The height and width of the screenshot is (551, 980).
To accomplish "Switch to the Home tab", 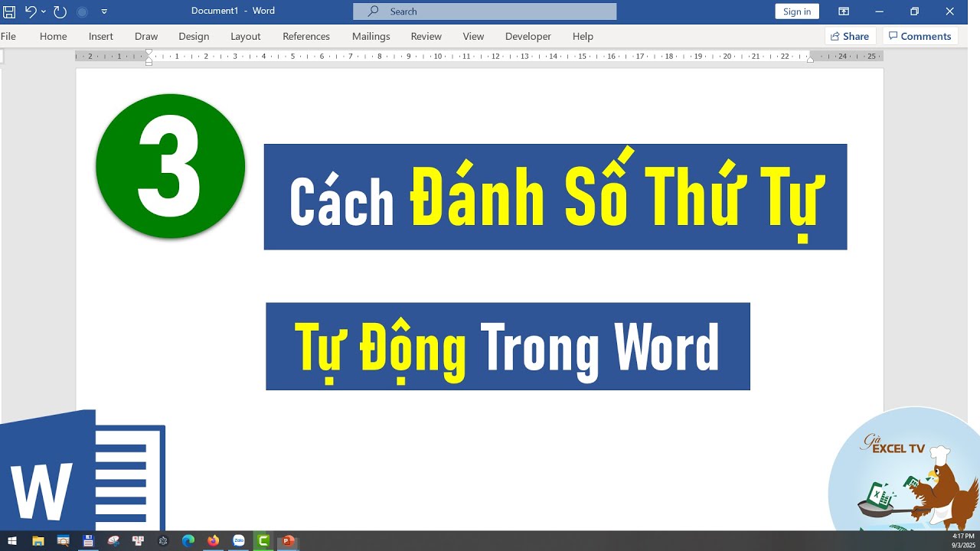I will 54,36.
